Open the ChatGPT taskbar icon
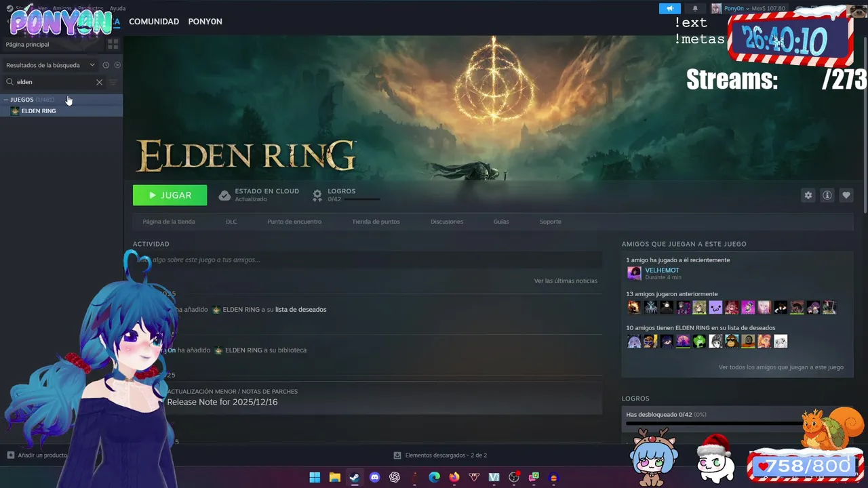 [x=395, y=477]
